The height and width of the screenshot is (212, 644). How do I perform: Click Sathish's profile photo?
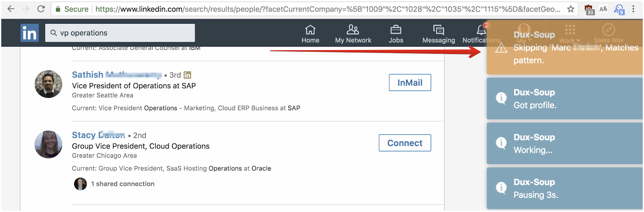pyautogui.click(x=48, y=84)
